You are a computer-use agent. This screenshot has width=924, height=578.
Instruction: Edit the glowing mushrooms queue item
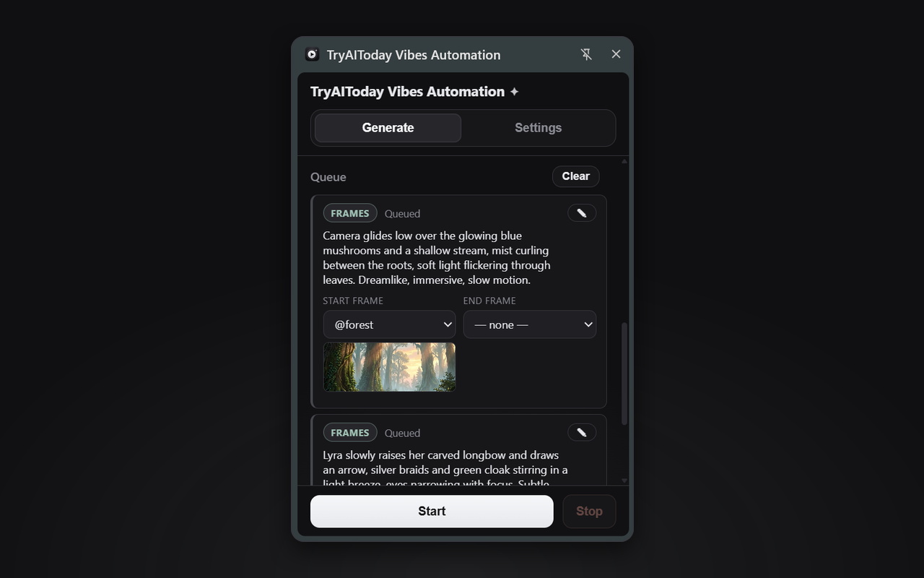(x=582, y=213)
